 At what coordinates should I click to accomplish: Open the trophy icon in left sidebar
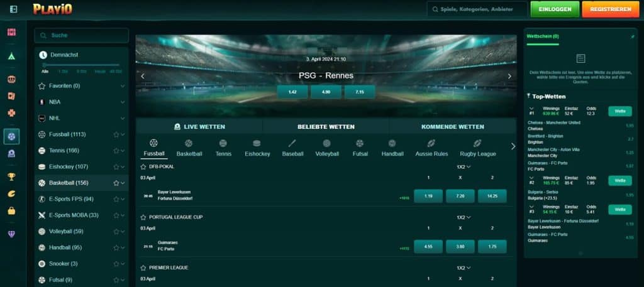tap(11, 176)
